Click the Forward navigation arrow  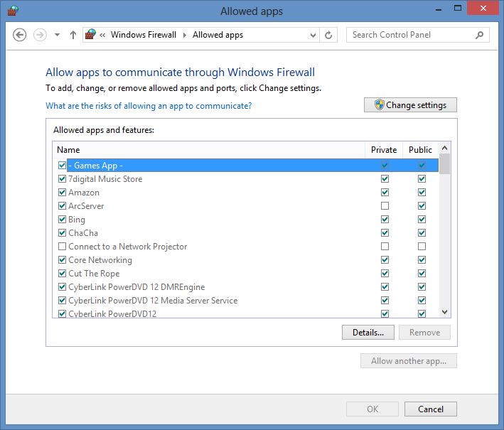tap(41, 35)
